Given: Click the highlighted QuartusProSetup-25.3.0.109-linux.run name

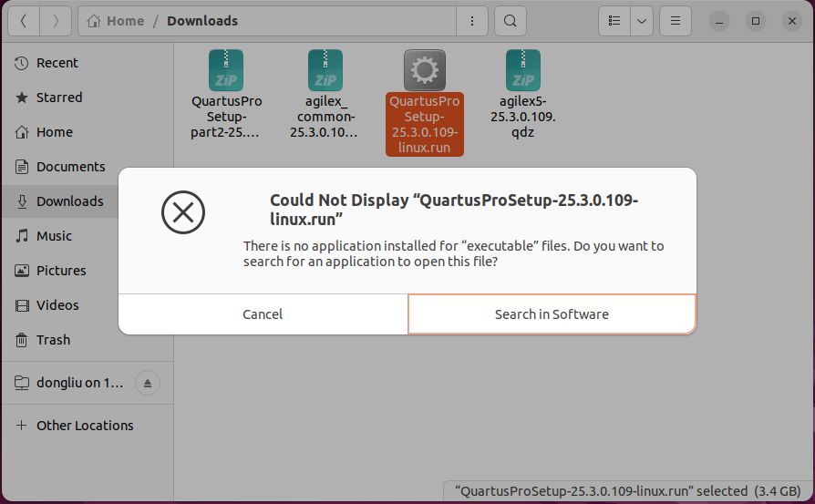Looking at the screenshot, I should [x=425, y=124].
